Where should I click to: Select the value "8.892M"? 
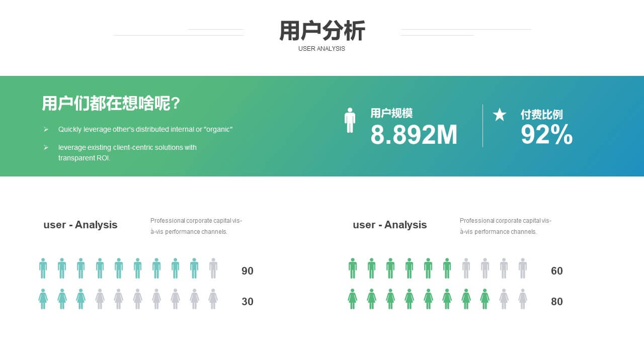click(414, 135)
